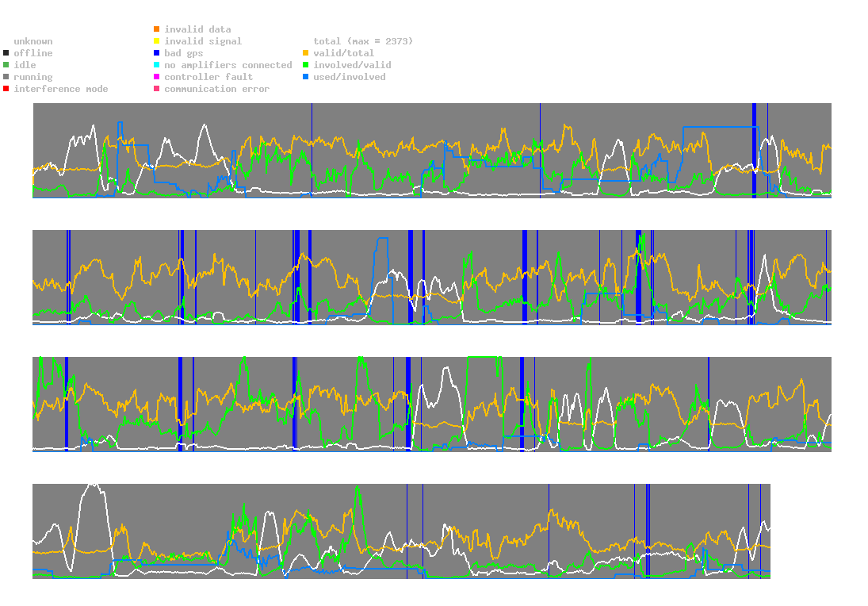Click inside the topmost chart strip
The image size is (868, 606).
pyautogui.click(x=432, y=151)
